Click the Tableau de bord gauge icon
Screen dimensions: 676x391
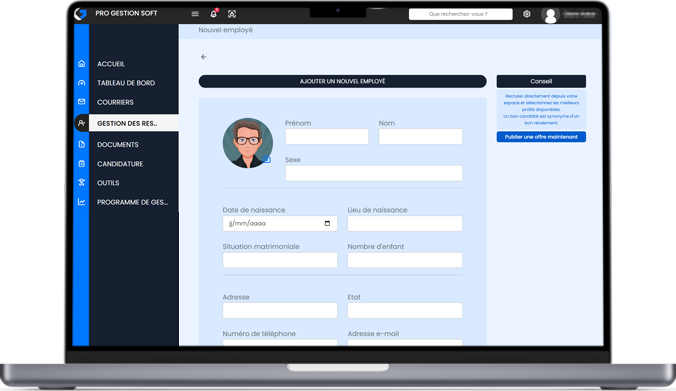click(81, 83)
